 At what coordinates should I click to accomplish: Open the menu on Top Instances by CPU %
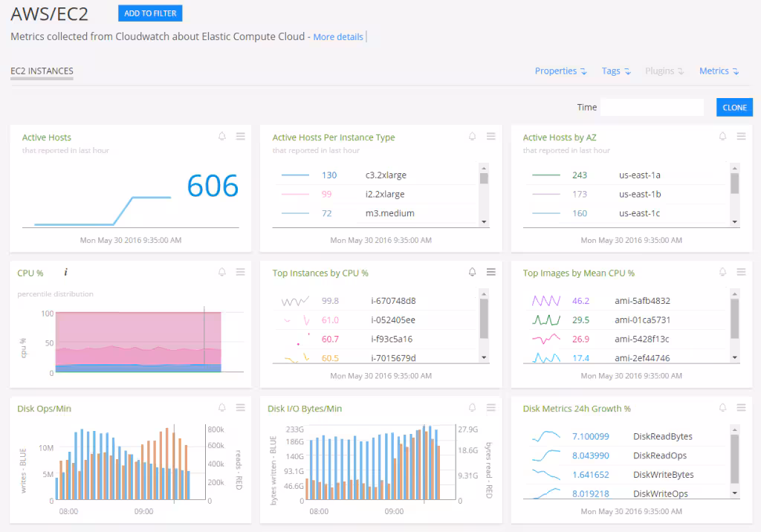click(490, 273)
